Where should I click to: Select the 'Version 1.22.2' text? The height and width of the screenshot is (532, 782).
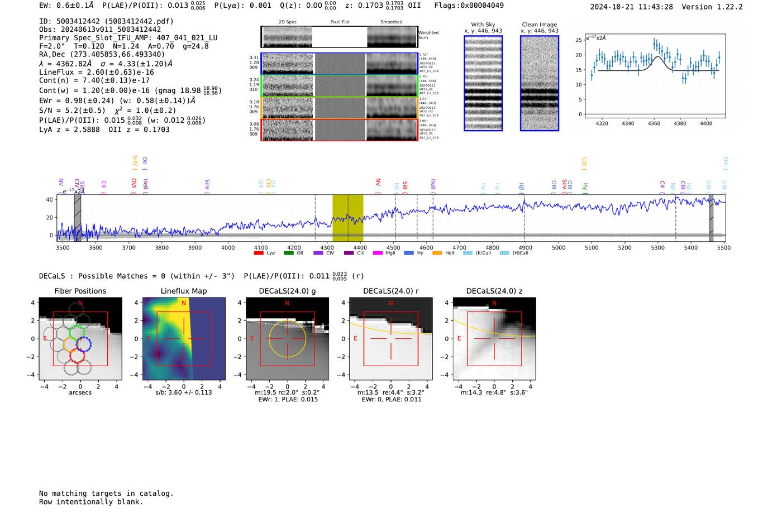click(x=712, y=7)
